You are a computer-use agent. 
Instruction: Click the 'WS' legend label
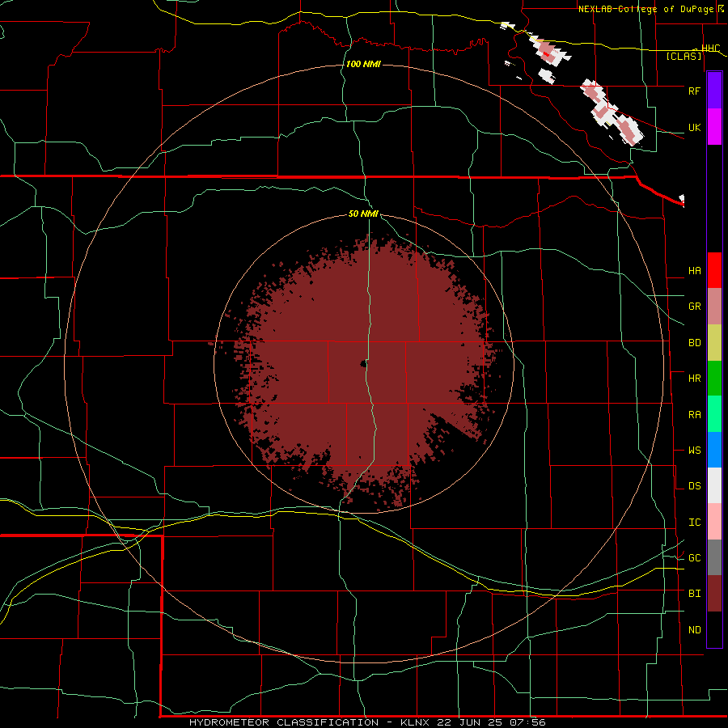click(x=694, y=451)
